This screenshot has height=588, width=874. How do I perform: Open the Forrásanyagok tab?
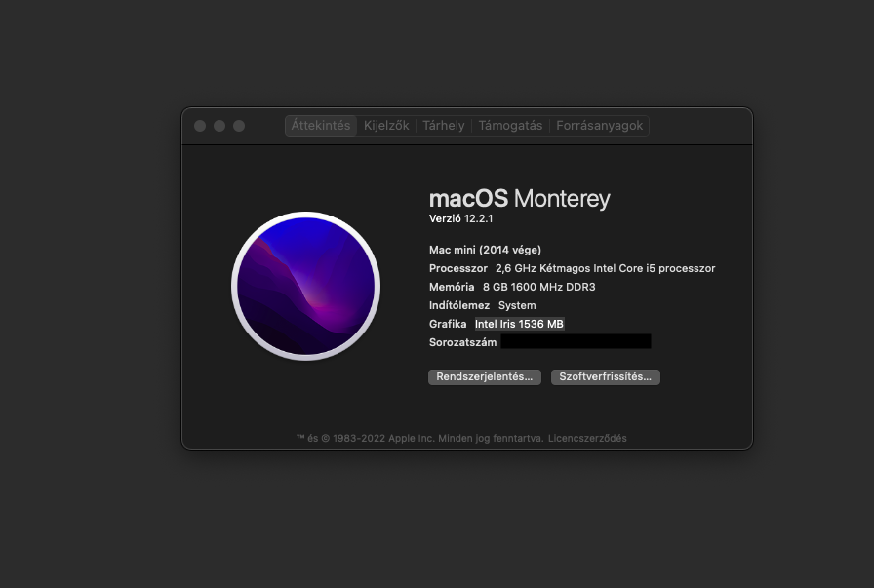click(x=599, y=126)
